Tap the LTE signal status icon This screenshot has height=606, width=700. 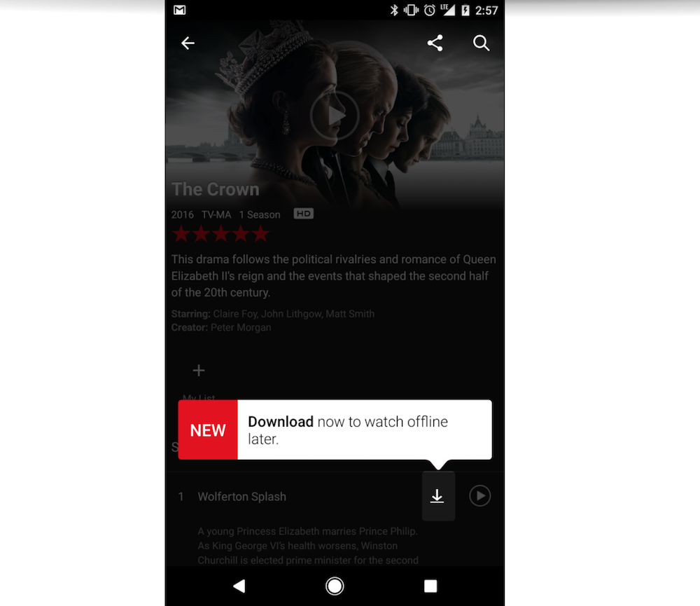[447, 10]
